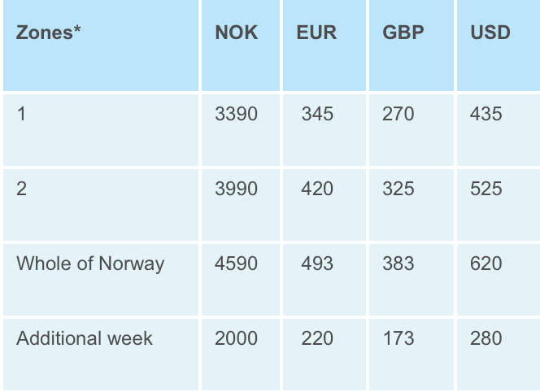Click the 383 GBP price cell
540x392 pixels.
[398, 264]
